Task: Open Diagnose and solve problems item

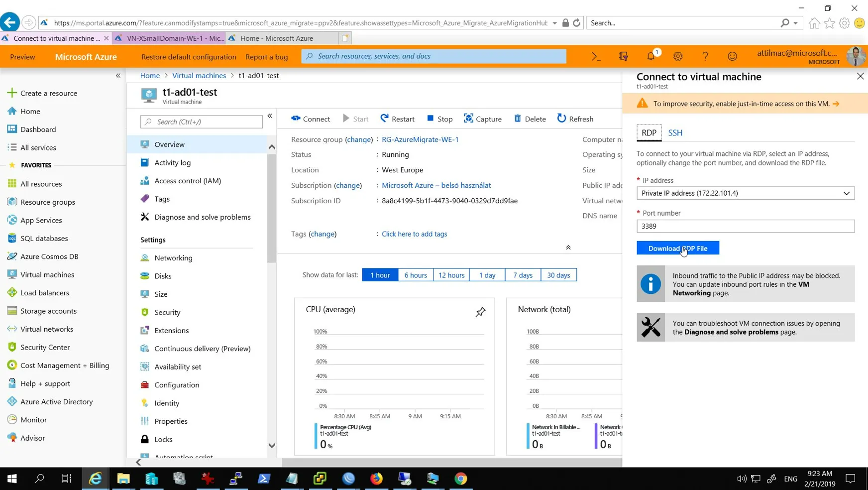Action: (x=202, y=217)
